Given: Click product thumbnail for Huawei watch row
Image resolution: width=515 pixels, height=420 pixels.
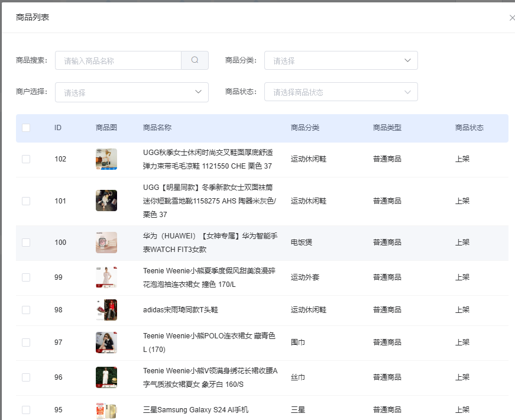Looking at the screenshot, I should click(106, 243).
